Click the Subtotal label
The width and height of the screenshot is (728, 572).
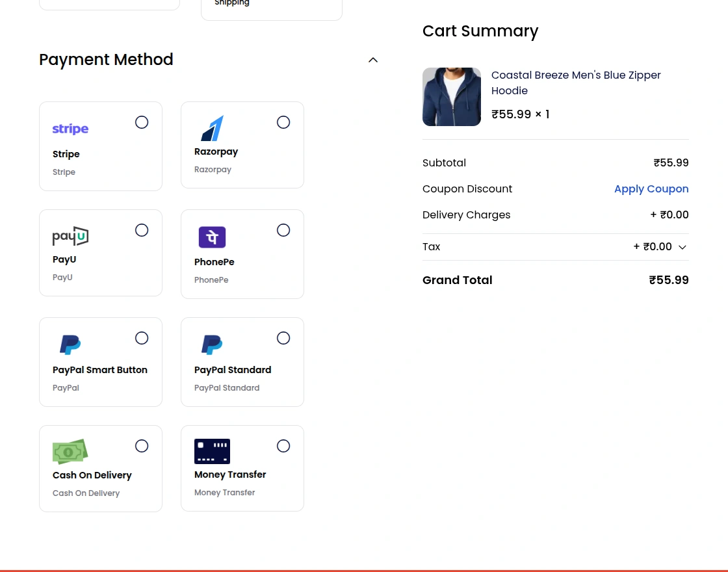(x=444, y=163)
